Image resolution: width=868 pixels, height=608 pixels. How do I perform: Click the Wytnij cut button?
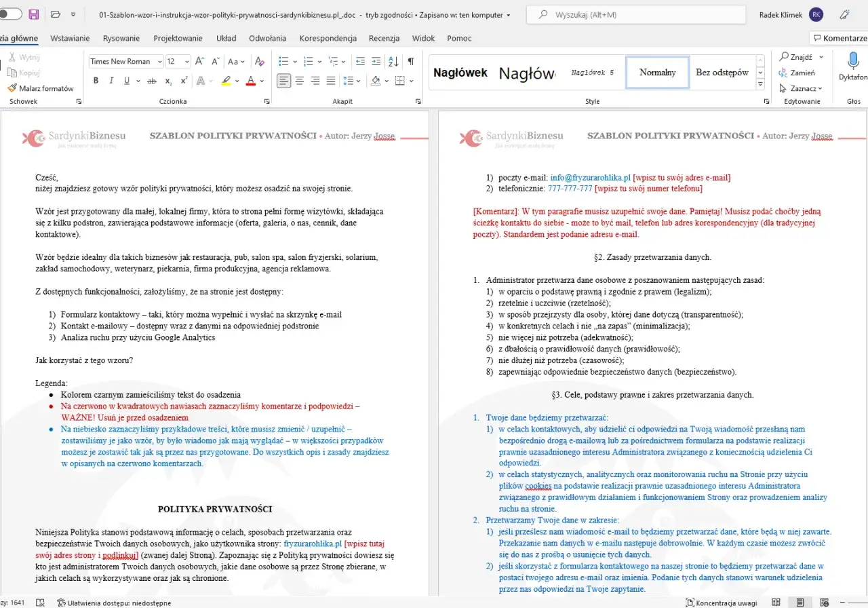pyautogui.click(x=24, y=58)
